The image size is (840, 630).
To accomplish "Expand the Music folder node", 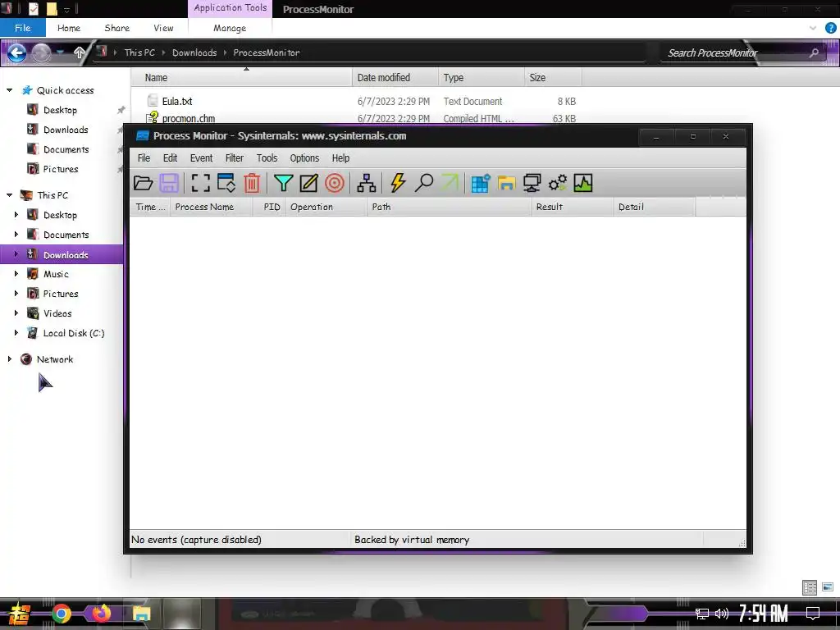I will click(x=16, y=274).
